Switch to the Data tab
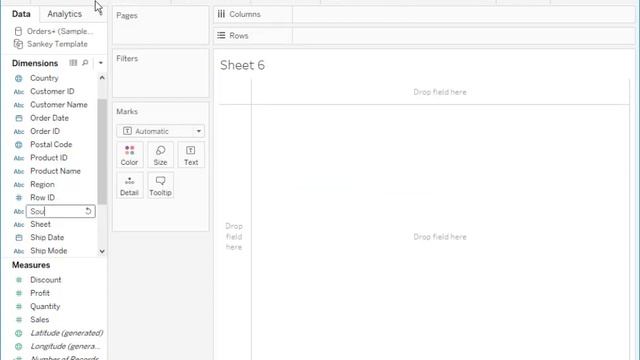Screen dimensions: 640x360 coord(21,14)
